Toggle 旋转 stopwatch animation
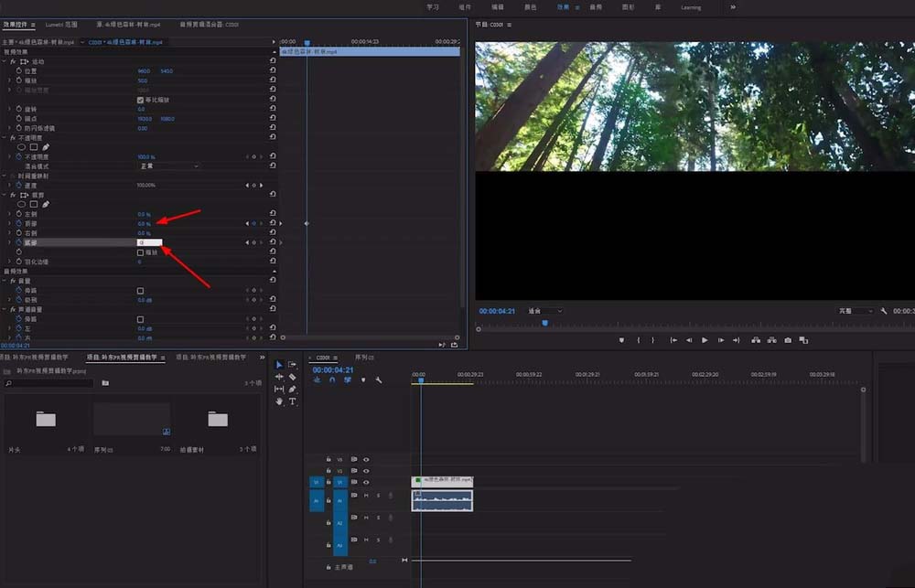Viewport: 915px width, 588px height. click(18, 109)
